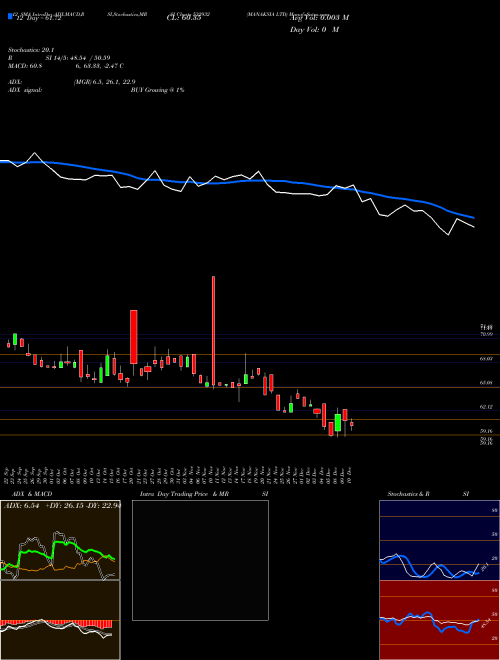Click the 'Intra Day Trading Price & MR' title
The height and width of the screenshot is (660, 500).
(185, 494)
